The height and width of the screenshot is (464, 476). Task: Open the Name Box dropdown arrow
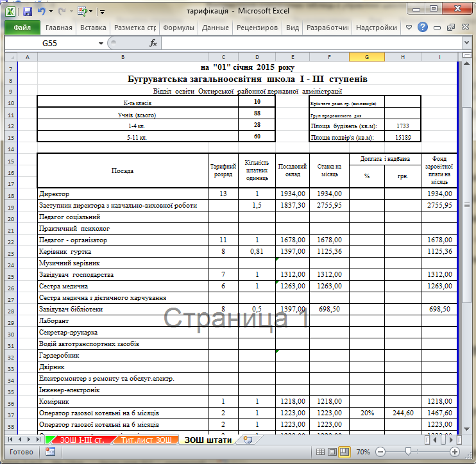click(x=101, y=44)
